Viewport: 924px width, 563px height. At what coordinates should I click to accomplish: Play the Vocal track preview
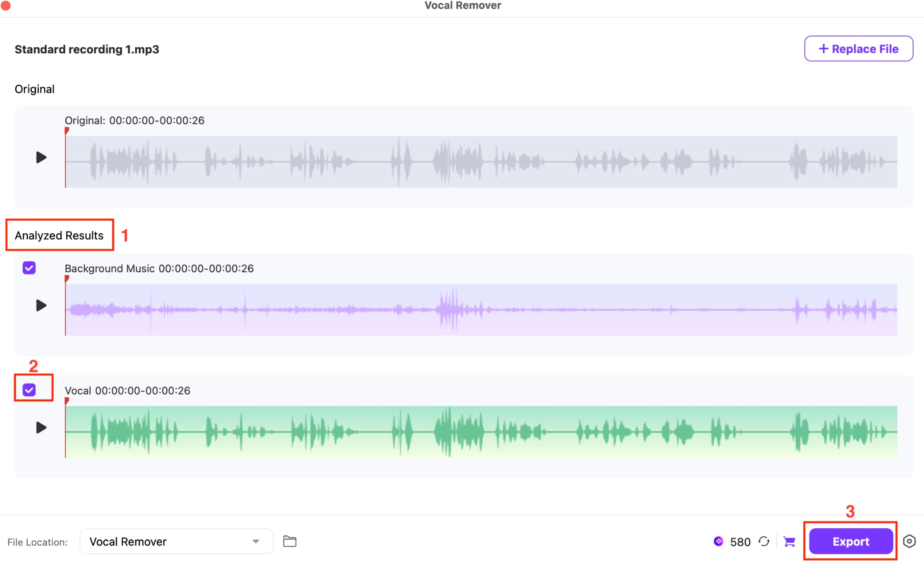(41, 428)
